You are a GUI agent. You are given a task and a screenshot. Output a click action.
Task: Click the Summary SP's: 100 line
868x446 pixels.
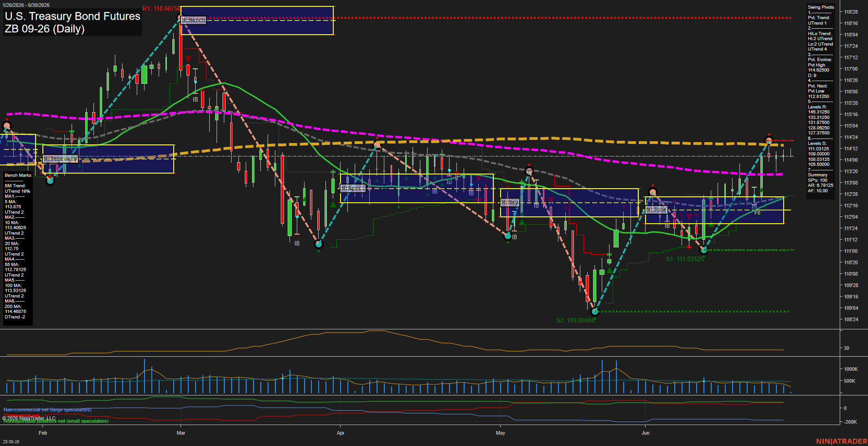point(818,180)
